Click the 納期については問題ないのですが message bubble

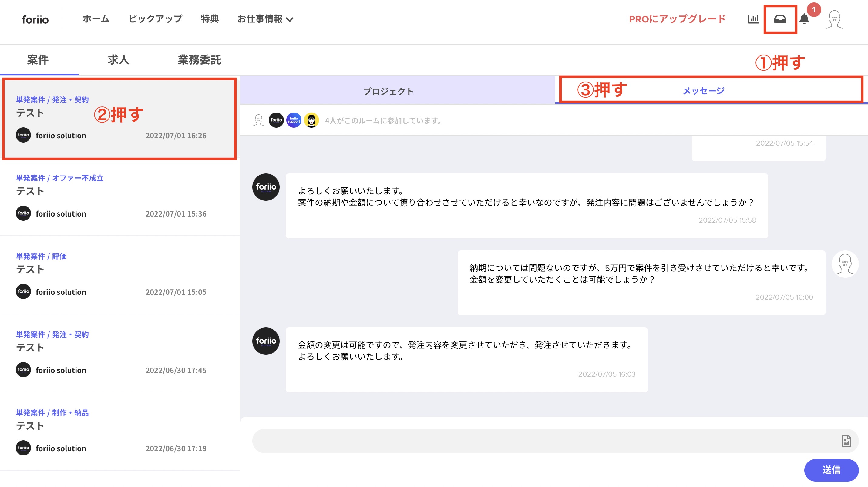pyautogui.click(x=641, y=283)
